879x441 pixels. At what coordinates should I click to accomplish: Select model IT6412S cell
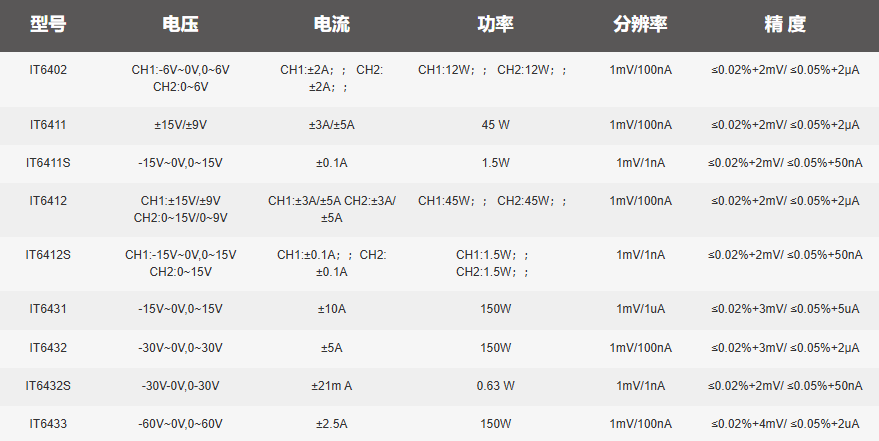(x=48, y=255)
